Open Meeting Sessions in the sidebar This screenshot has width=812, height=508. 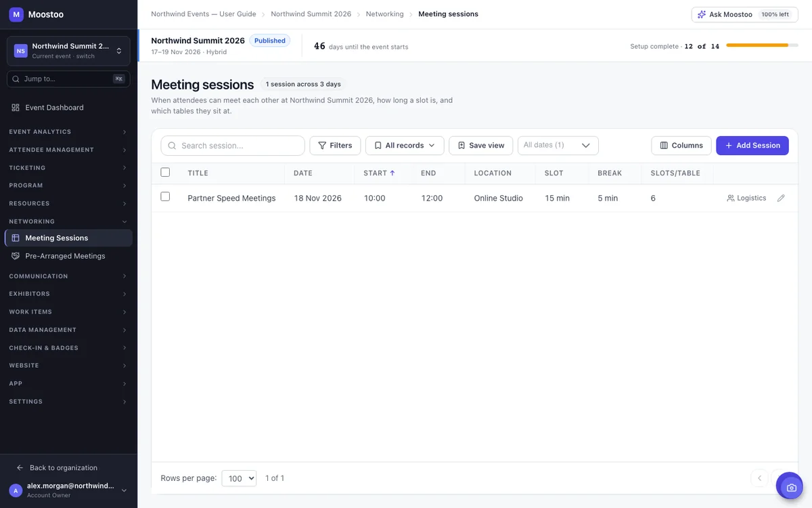68,238
